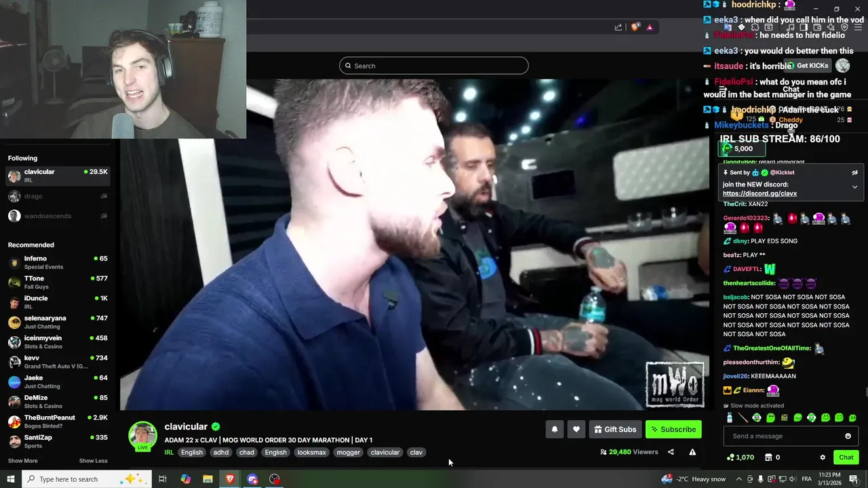Open the Windows notification center icon
Screen dimensions: 868x488
pyautogui.click(x=854, y=479)
